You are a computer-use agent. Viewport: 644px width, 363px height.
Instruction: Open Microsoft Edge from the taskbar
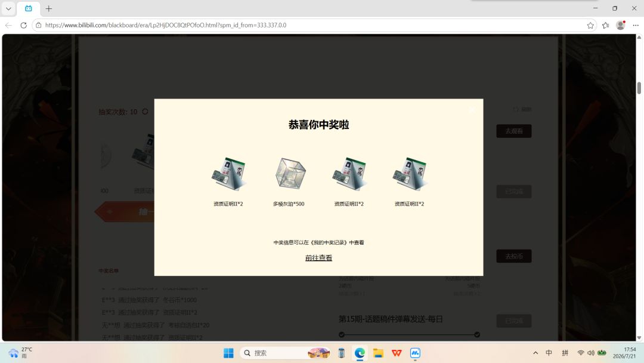(x=360, y=353)
